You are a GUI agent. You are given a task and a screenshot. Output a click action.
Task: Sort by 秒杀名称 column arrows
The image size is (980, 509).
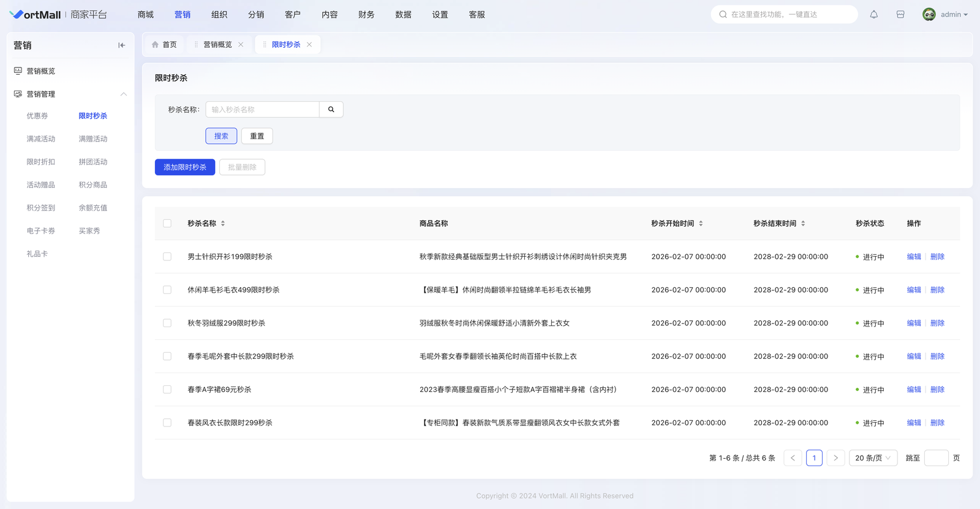(x=223, y=224)
